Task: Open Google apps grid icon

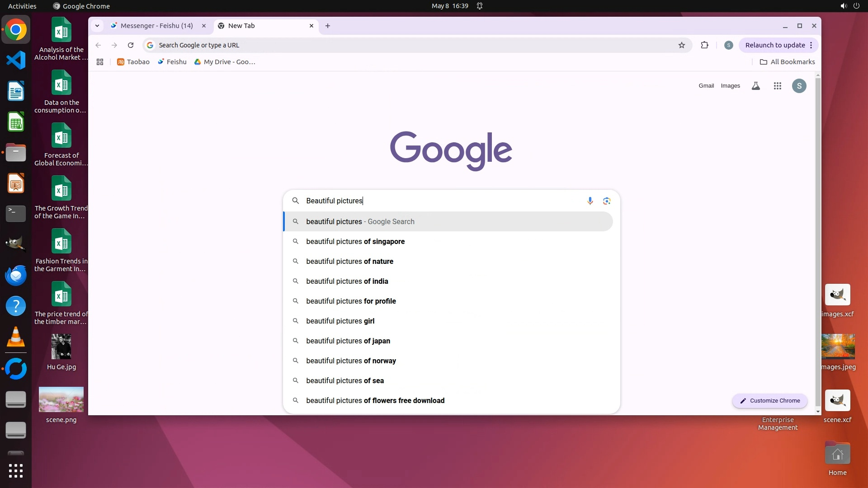Action: [x=777, y=86]
